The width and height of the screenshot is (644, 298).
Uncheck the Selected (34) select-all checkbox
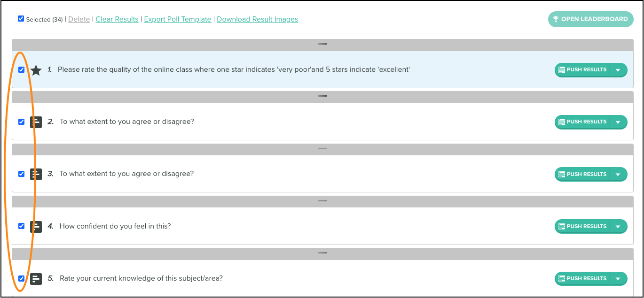coord(21,19)
